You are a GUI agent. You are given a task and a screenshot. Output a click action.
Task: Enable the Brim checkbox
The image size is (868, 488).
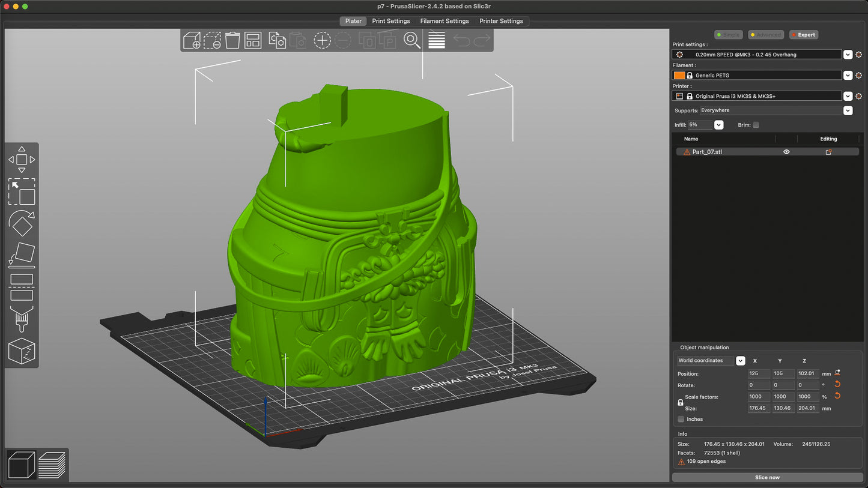[756, 125]
